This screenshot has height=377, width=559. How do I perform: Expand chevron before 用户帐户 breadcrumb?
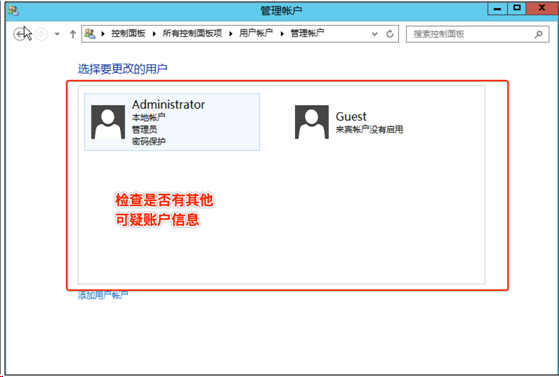click(x=231, y=34)
